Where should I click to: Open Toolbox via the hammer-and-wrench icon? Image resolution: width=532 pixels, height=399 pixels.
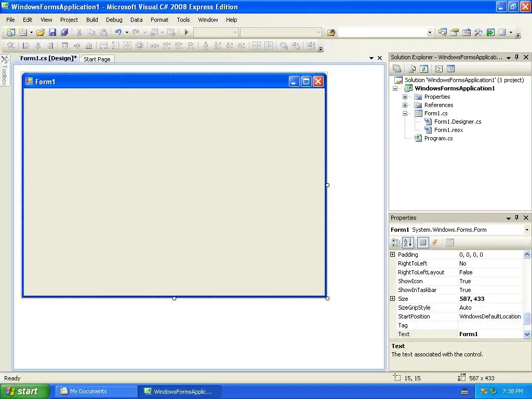478,32
